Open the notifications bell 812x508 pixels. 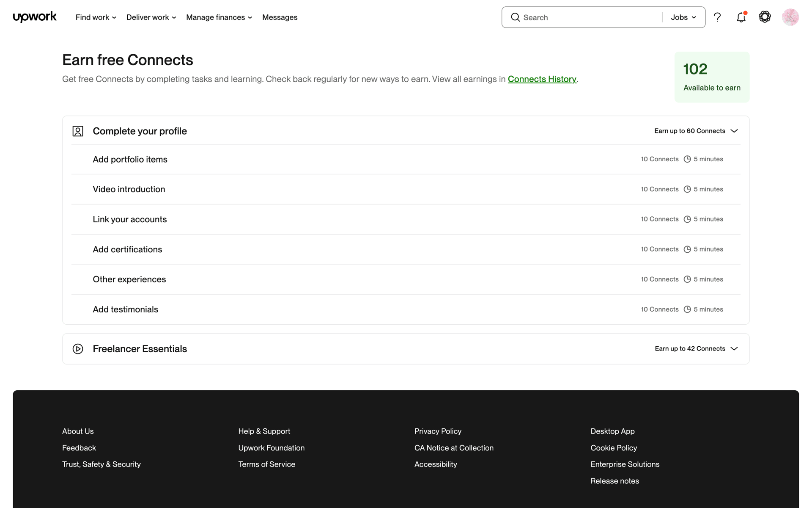pos(741,17)
